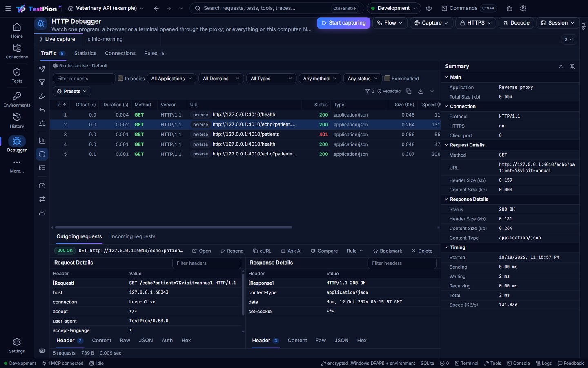Open the Any method dropdown
This screenshot has height=368, width=588.
tap(320, 79)
